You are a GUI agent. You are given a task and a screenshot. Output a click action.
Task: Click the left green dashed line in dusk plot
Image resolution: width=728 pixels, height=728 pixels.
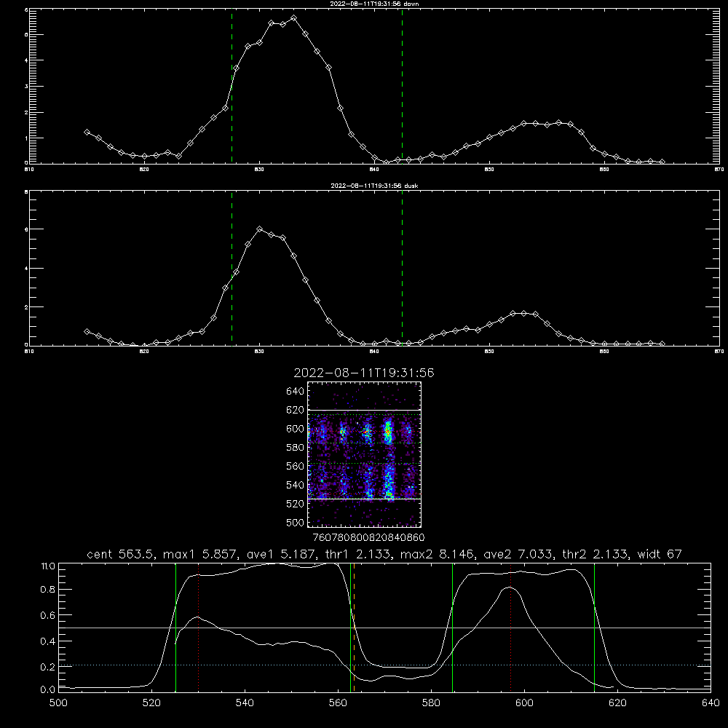click(x=232, y=268)
